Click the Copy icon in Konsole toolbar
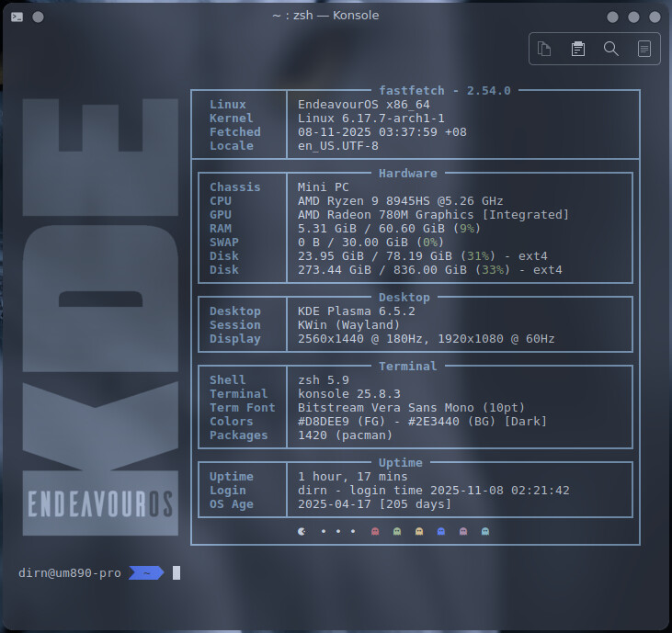 [544, 49]
